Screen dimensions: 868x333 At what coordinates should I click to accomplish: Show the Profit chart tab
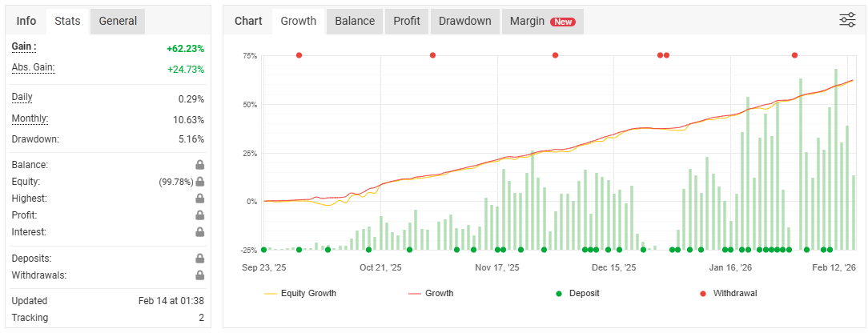click(x=407, y=22)
